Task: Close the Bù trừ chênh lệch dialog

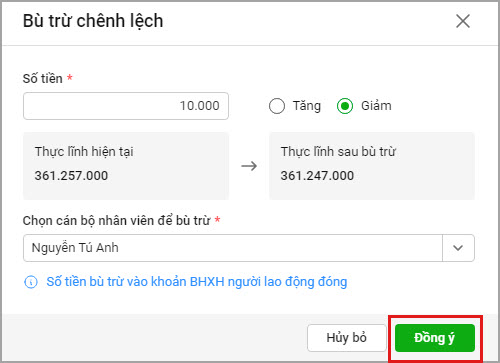Action: (463, 21)
